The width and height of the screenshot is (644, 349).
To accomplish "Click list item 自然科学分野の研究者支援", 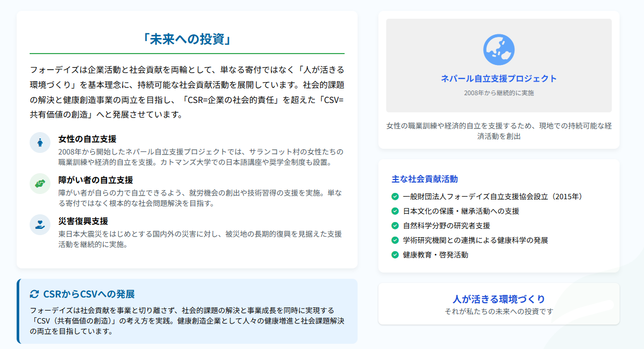I will [x=446, y=226].
